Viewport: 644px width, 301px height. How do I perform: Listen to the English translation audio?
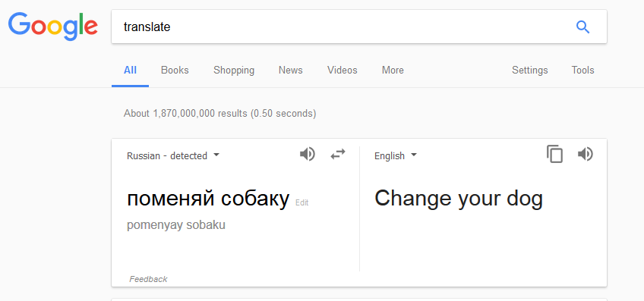tap(586, 155)
